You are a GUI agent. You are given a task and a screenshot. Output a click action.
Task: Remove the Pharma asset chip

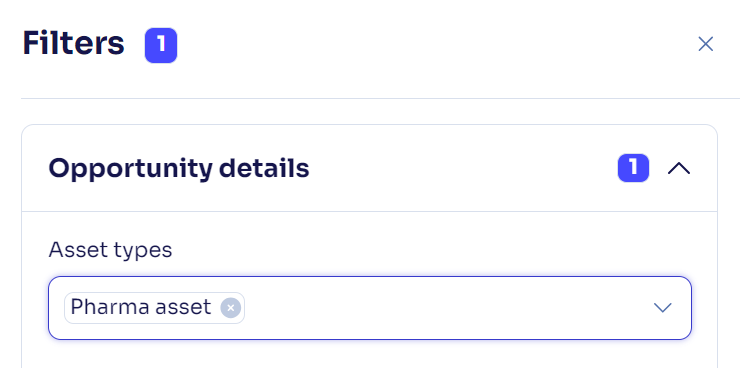click(230, 308)
